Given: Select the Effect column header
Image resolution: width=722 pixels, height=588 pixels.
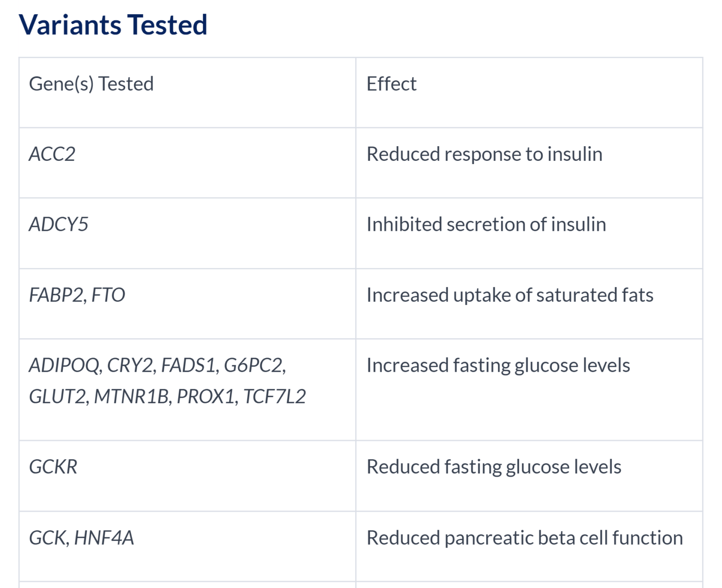Looking at the screenshot, I should (x=391, y=84).
